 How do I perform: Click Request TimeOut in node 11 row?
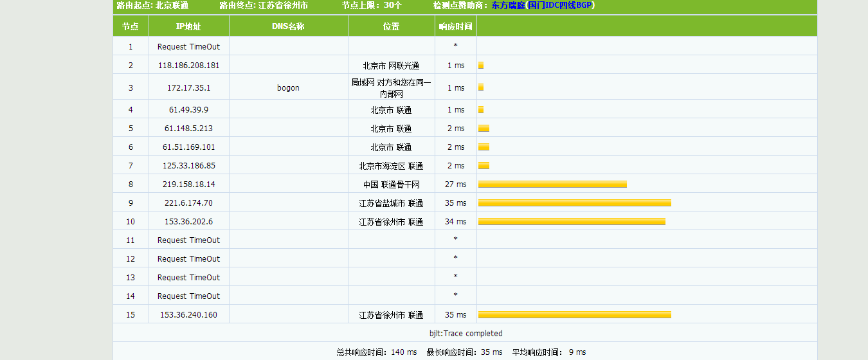coord(188,240)
